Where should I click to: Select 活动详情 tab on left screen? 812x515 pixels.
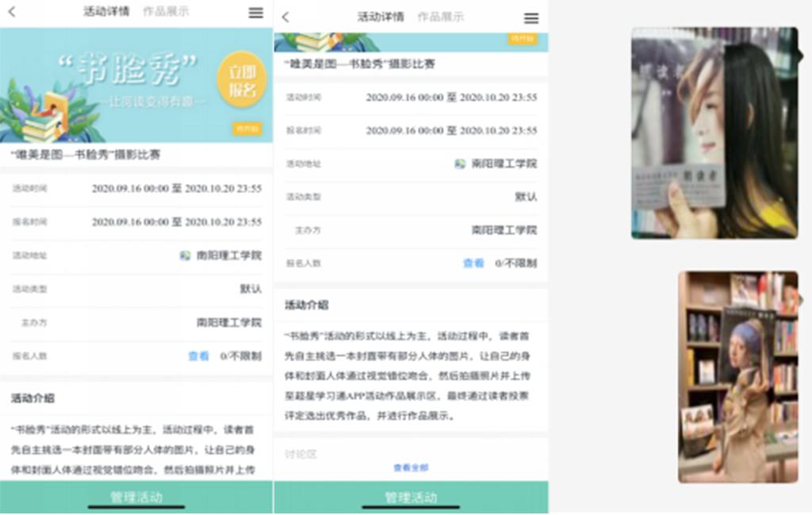click(x=106, y=12)
